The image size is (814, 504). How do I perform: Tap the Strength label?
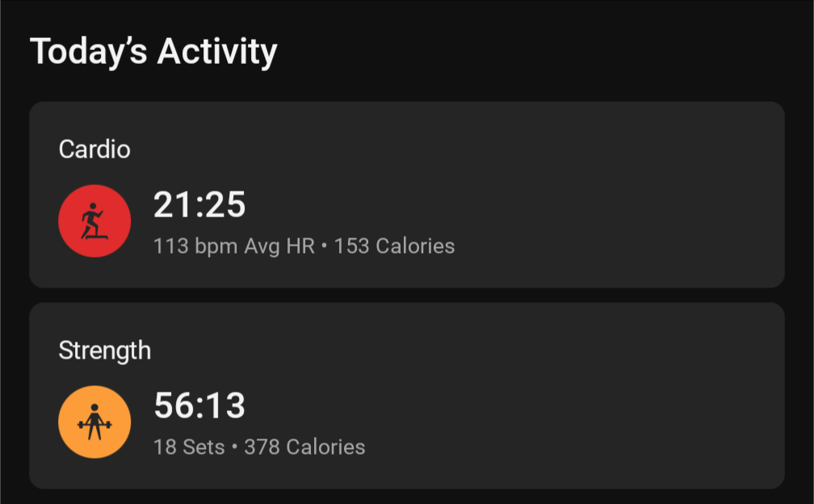pos(105,351)
